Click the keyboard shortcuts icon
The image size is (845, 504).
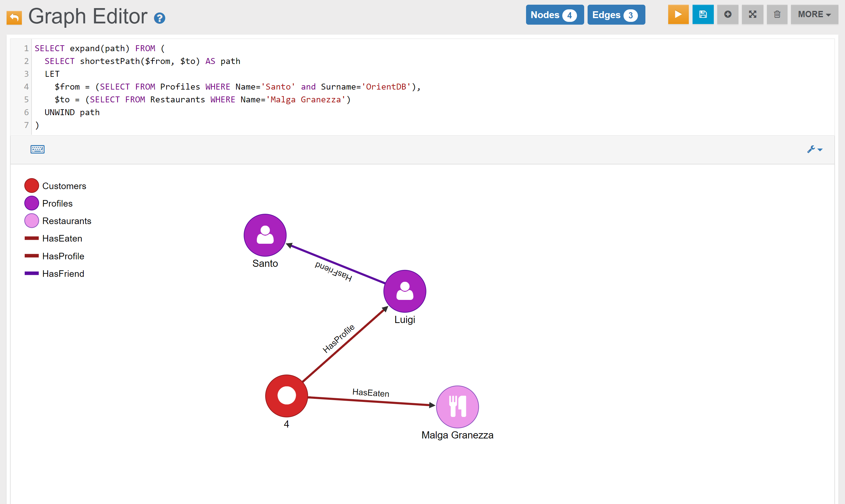coord(37,149)
